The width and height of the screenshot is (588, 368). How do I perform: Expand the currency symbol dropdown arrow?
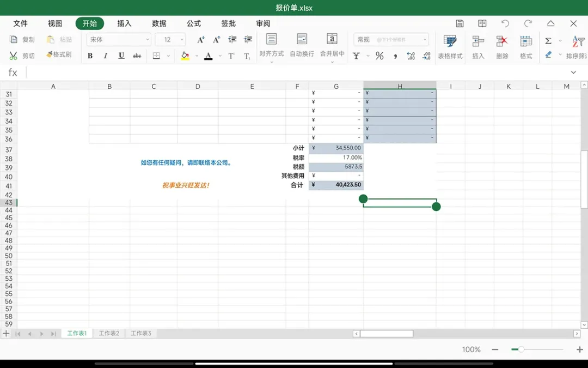point(368,56)
